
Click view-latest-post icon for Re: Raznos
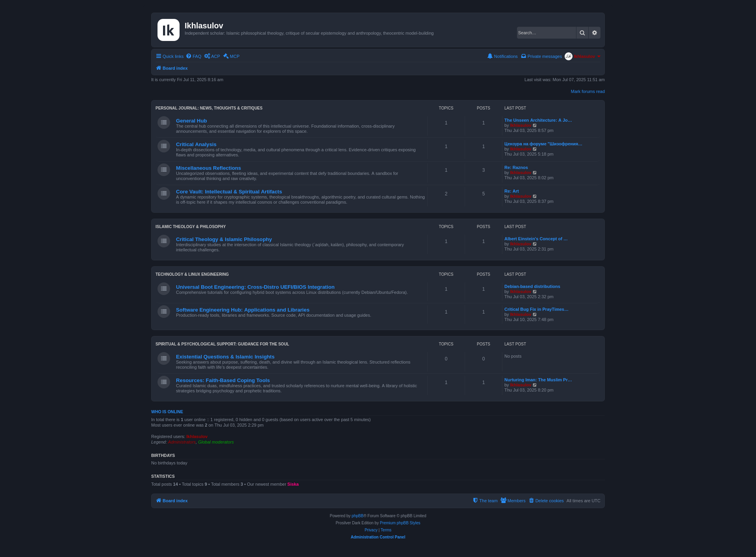(x=535, y=173)
